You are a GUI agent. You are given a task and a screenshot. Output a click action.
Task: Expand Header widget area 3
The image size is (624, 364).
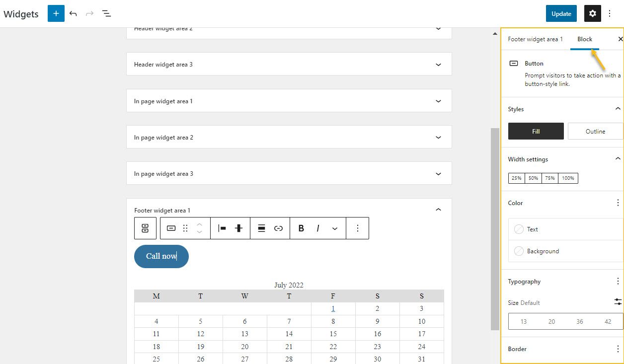438,64
